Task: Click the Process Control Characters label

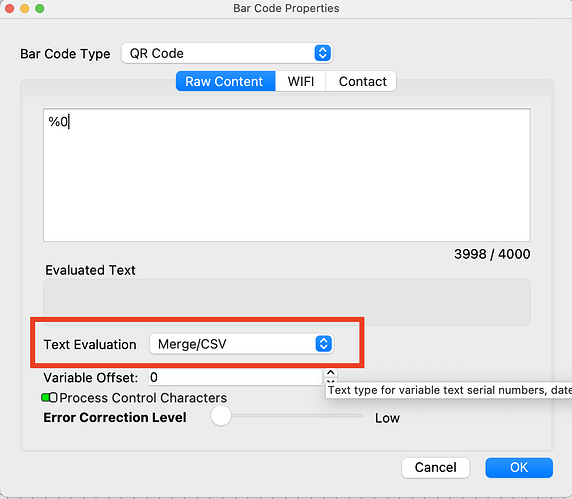Action: pyautogui.click(x=143, y=398)
